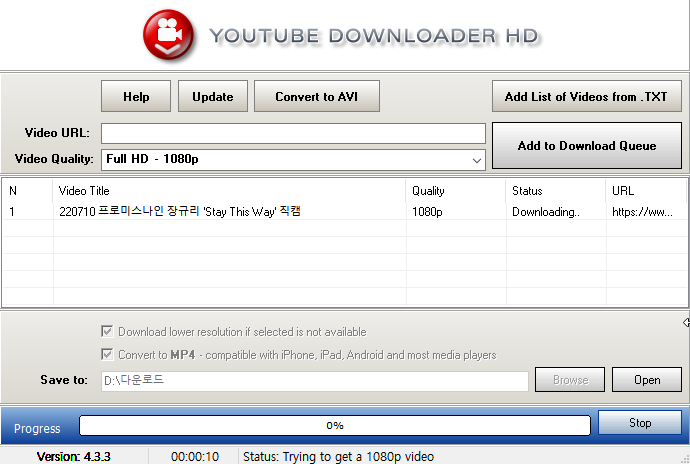The height and width of the screenshot is (464, 690).
Task: Click the progress bar showing 0%
Action: 335,425
